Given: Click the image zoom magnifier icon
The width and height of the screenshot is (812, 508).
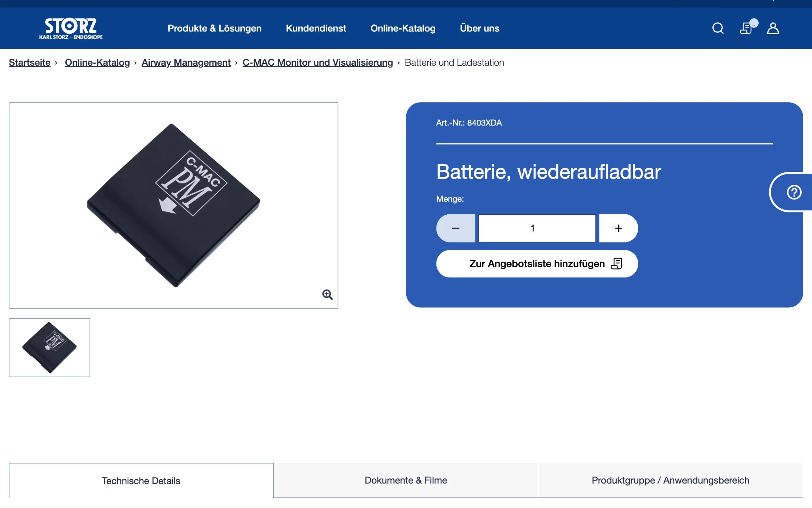Looking at the screenshot, I should [327, 295].
